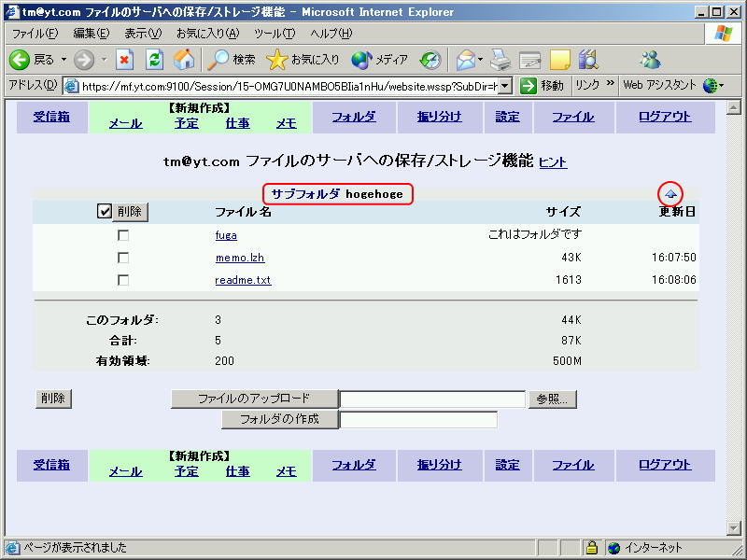
Task: Tick the checkbox for memo.lzh
Action: click(123, 258)
